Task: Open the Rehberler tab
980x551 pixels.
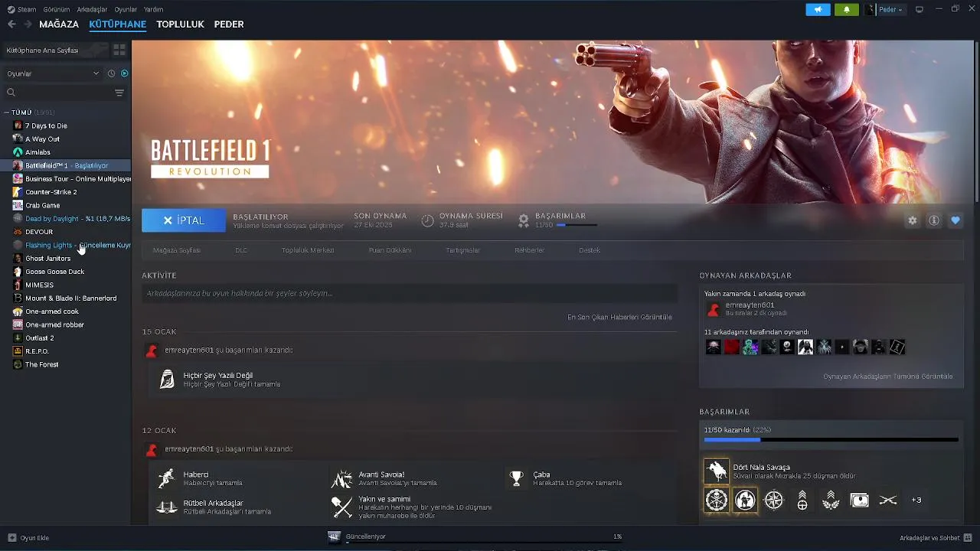Action: click(530, 250)
